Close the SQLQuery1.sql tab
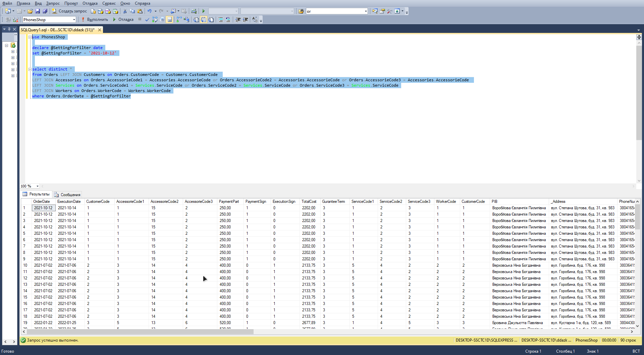 [100, 30]
